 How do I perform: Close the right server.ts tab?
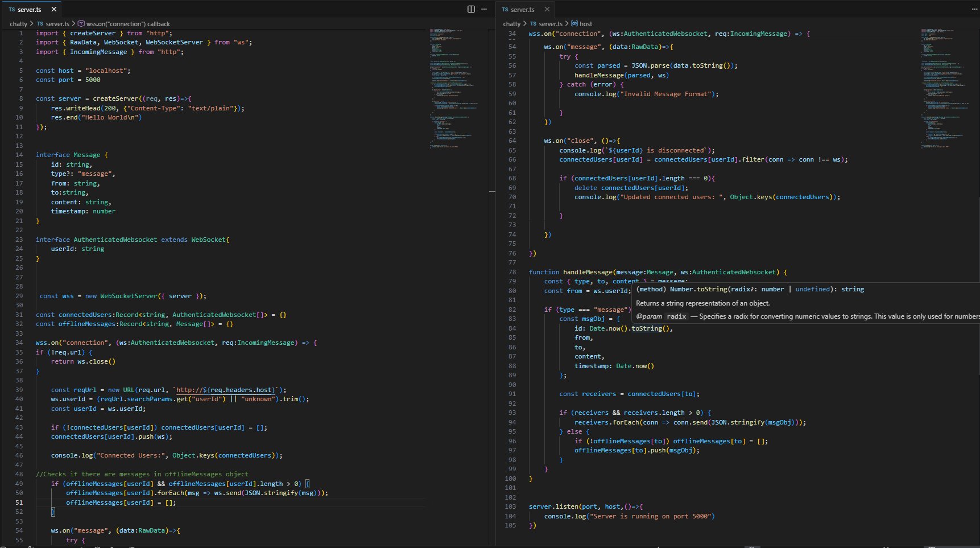click(x=547, y=9)
